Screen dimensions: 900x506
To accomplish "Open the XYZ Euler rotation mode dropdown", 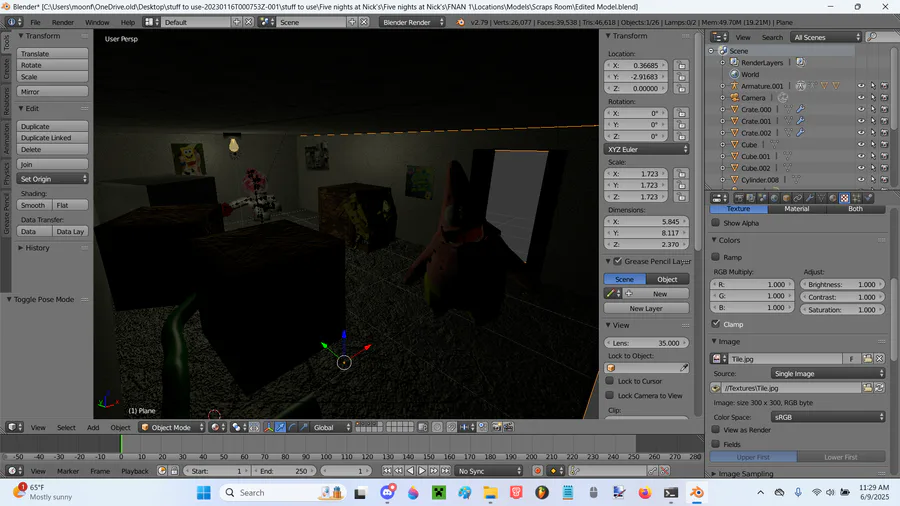I will pyautogui.click(x=646, y=149).
